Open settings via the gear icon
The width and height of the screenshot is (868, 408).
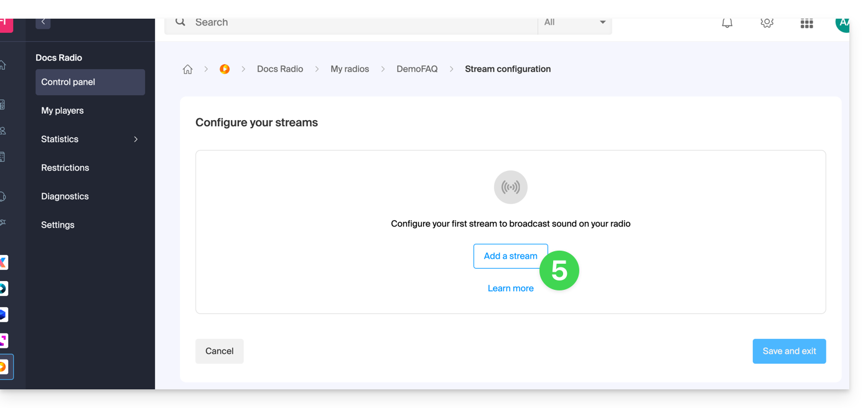767,23
